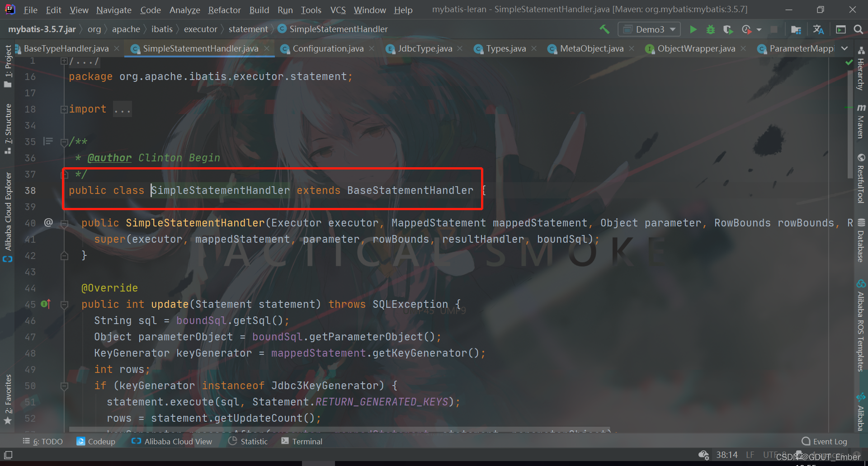The width and height of the screenshot is (868, 466).
Task: Open Alibaba ROS Templates side panel
Action: 861,325
